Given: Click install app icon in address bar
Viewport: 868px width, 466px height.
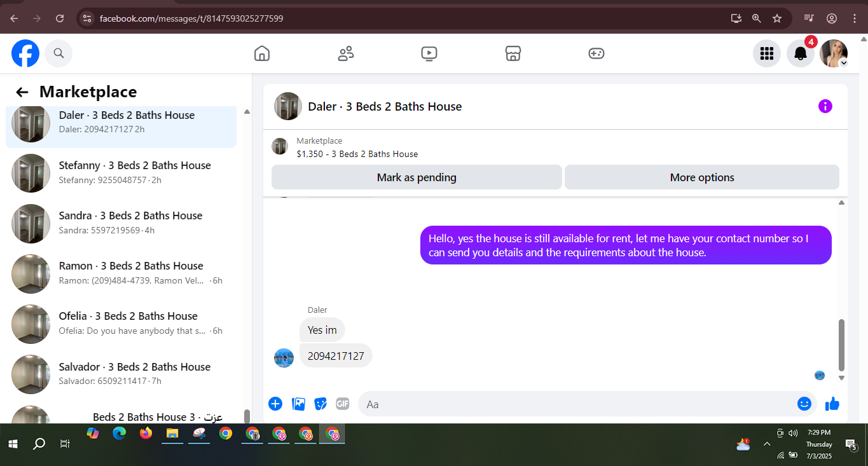Looking at the screenshot, I should coord(736,18).
